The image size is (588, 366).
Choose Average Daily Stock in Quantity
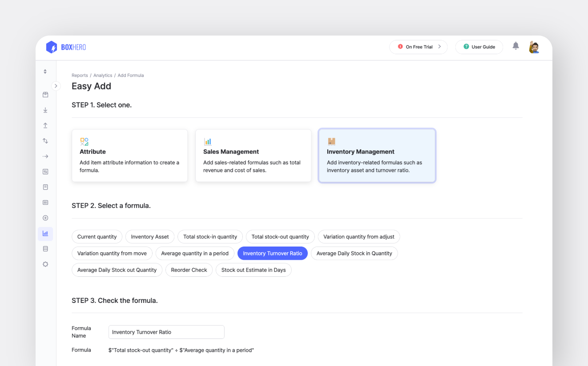pyautogui.click(x=354, y=253)
